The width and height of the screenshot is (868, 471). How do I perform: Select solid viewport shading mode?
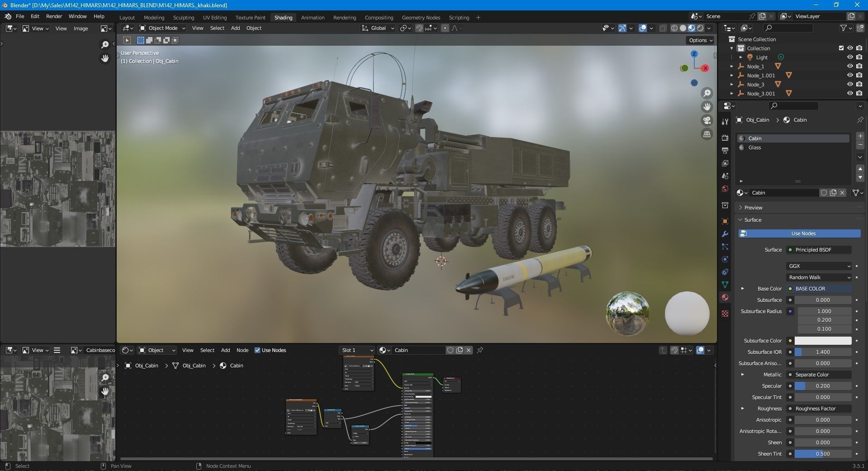click(683, 28)
